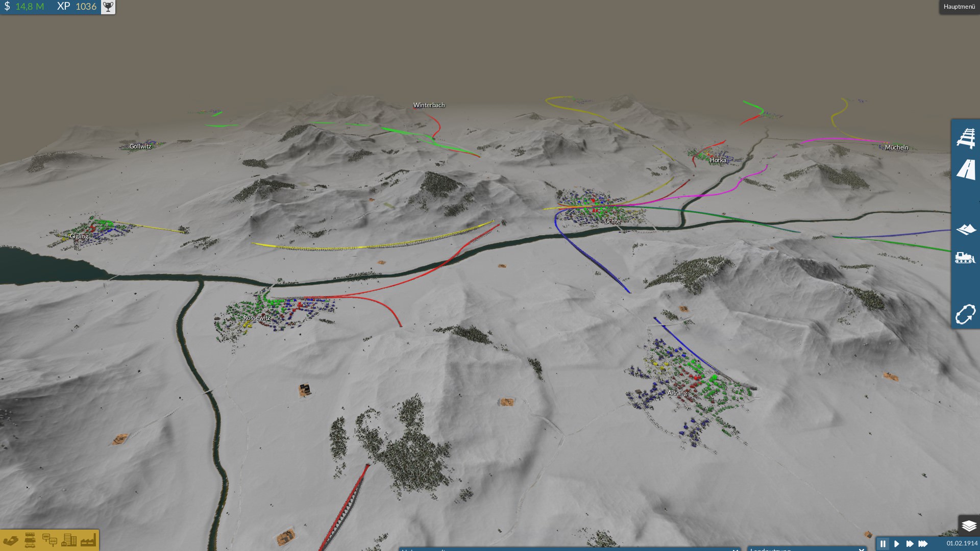Open the road construction menu

(x=965, y=169)
